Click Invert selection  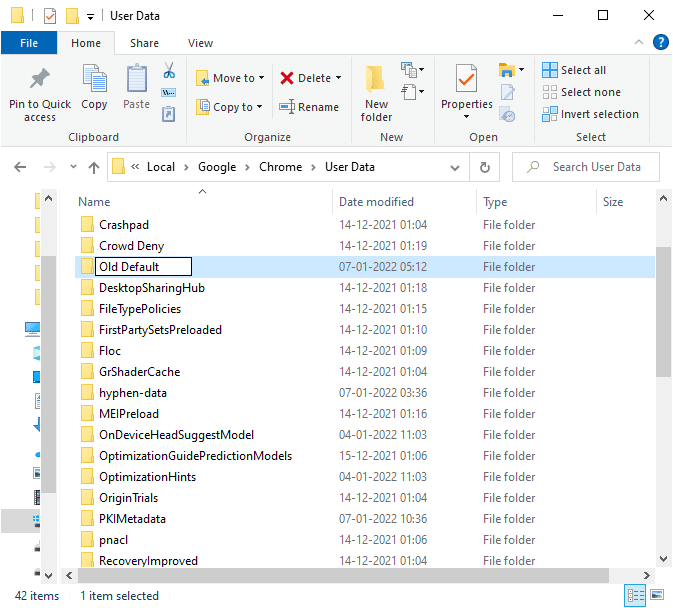[591, 114]
